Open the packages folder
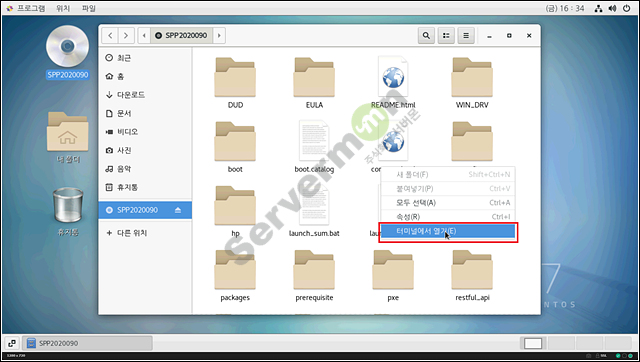The width and height of the screenshot is (640, 362). [x=235, y=270]
